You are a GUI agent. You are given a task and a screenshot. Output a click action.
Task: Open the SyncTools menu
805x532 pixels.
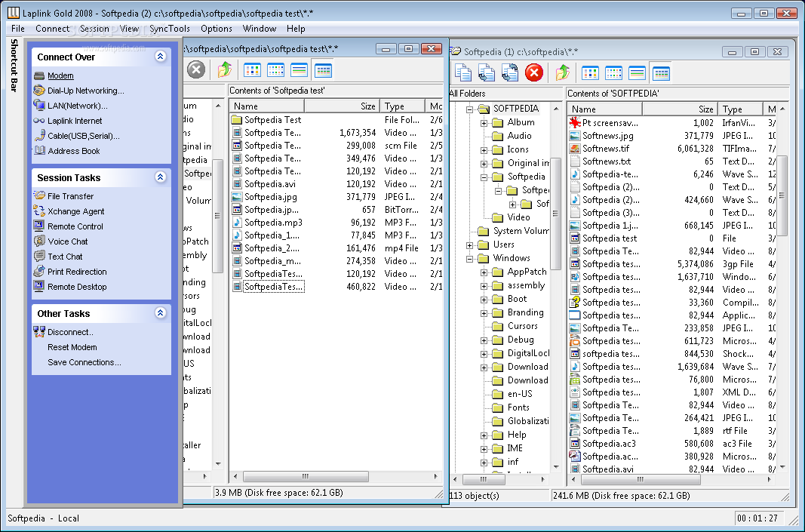point(170,29)
